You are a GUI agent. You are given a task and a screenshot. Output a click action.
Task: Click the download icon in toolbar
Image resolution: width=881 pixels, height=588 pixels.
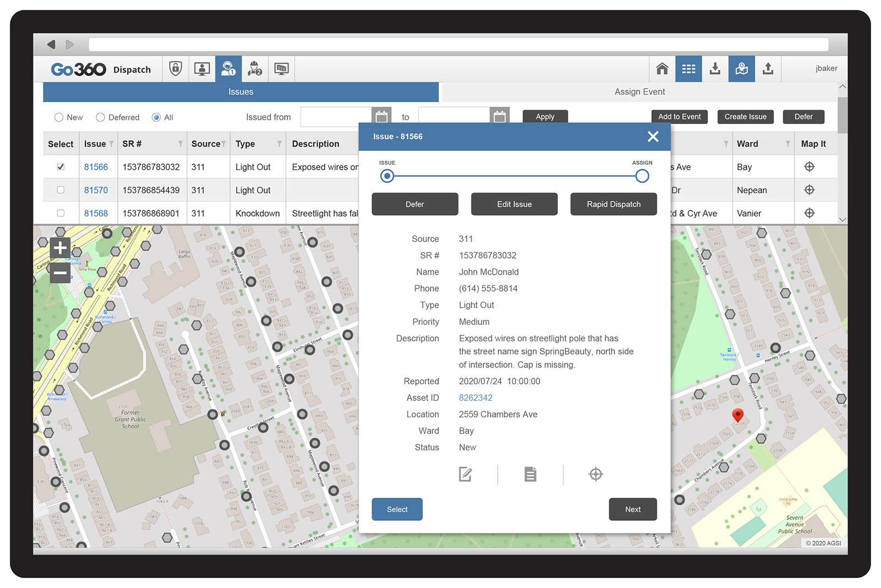[715, 69]
